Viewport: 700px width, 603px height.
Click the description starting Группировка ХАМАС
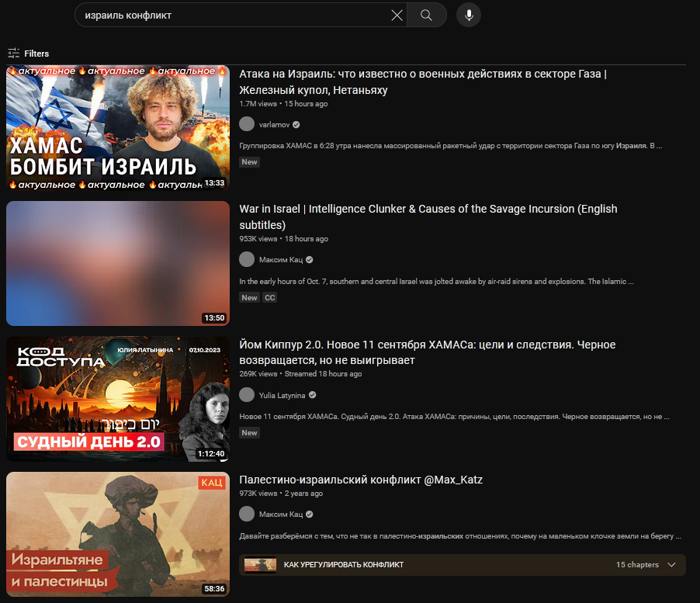pos(450,145)
